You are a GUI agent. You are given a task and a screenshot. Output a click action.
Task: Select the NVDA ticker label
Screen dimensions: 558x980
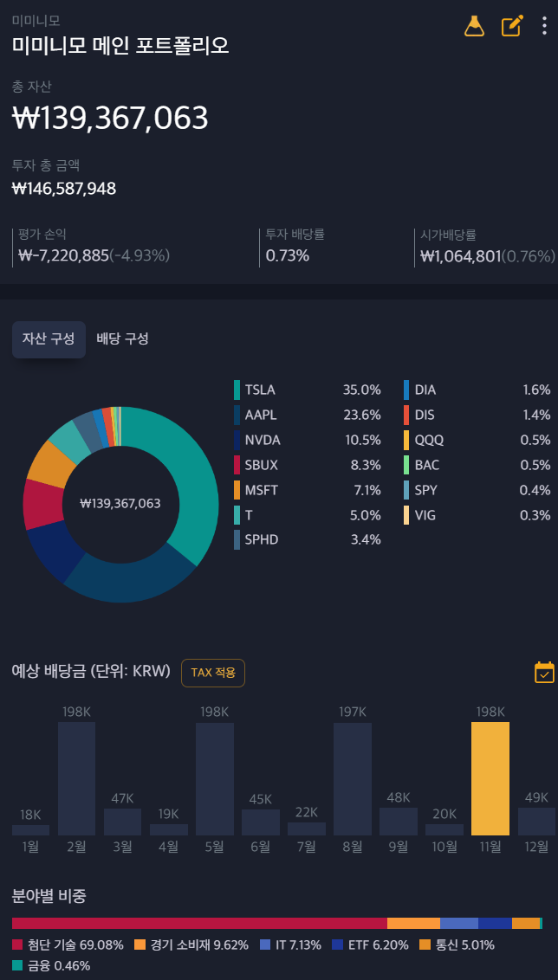point(263,440)
